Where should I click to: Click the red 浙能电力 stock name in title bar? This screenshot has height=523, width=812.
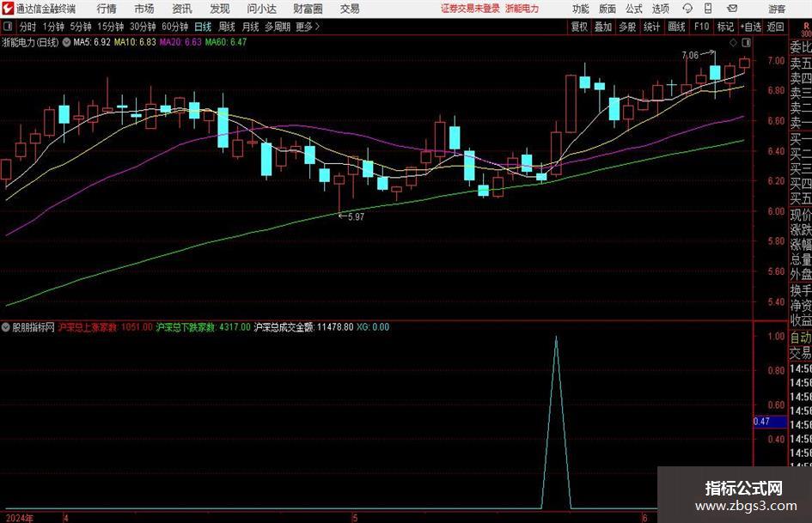point(522,9)
